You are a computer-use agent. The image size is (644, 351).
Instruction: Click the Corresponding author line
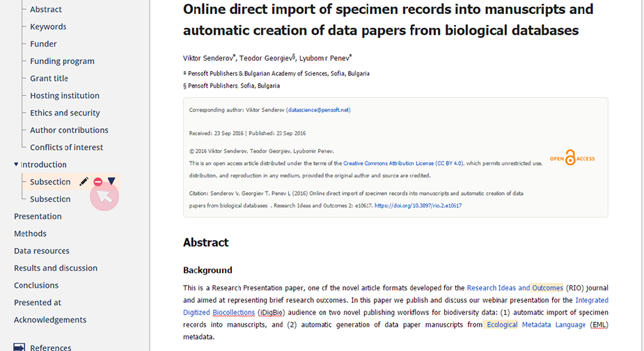click(x=270, y=110)
